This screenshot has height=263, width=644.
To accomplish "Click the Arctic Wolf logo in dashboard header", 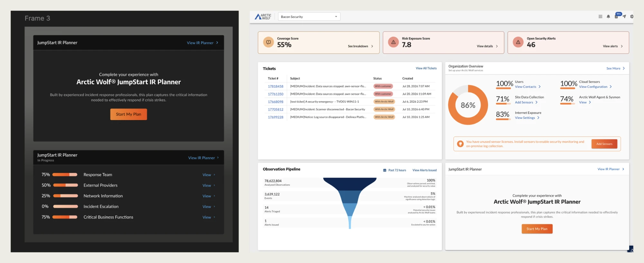I will pos(263,16).
